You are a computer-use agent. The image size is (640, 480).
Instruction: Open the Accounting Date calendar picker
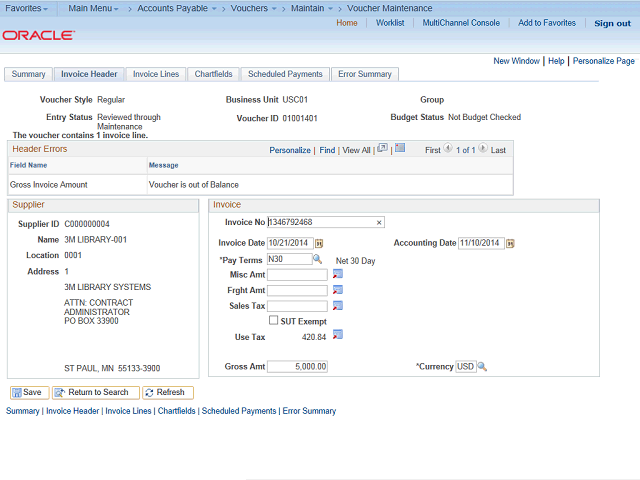510,243
